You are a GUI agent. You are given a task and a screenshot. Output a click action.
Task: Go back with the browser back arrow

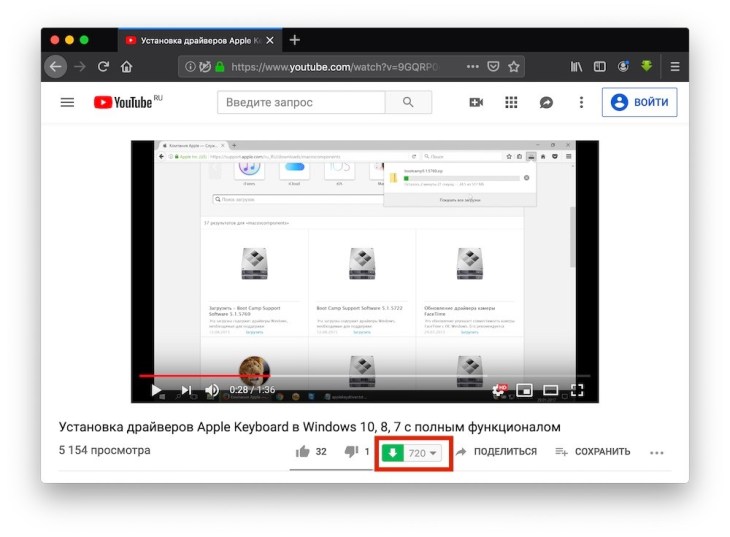click(56, 67)
